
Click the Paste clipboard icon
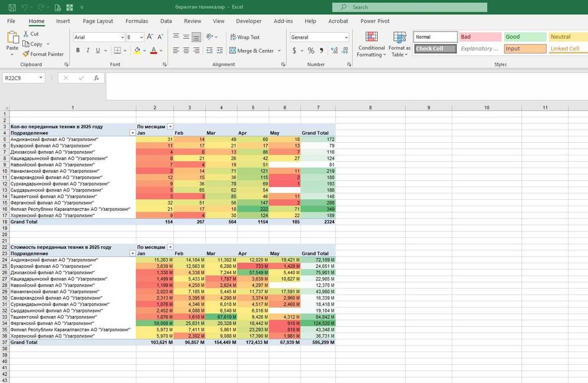tap(12, 38)
